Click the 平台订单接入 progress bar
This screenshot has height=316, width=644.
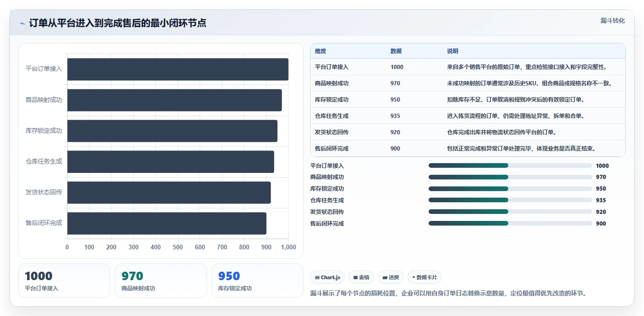pyautogui.click(x=510, y=165)
